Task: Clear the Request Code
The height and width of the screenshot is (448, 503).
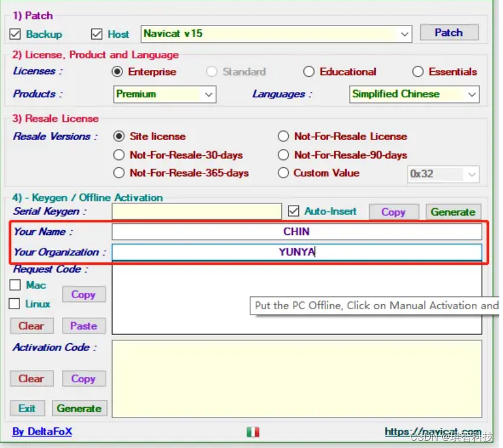Action: pos(32,326)
